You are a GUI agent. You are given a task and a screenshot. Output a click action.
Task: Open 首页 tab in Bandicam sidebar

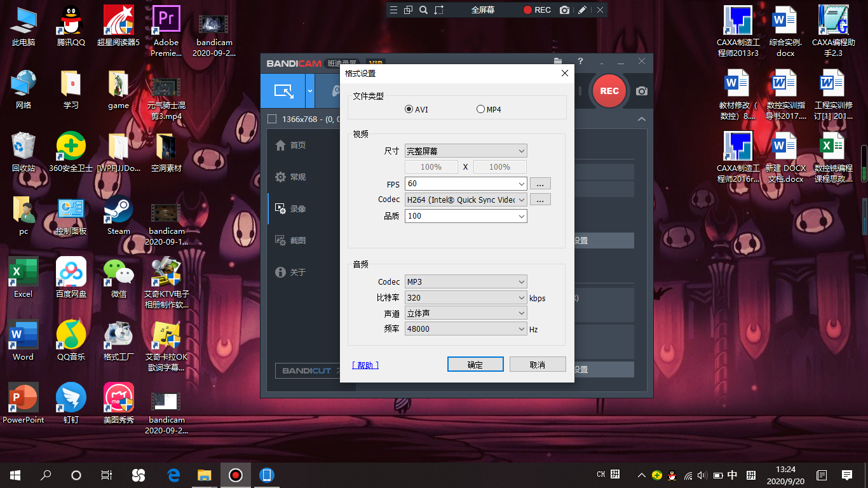(291, 145)
